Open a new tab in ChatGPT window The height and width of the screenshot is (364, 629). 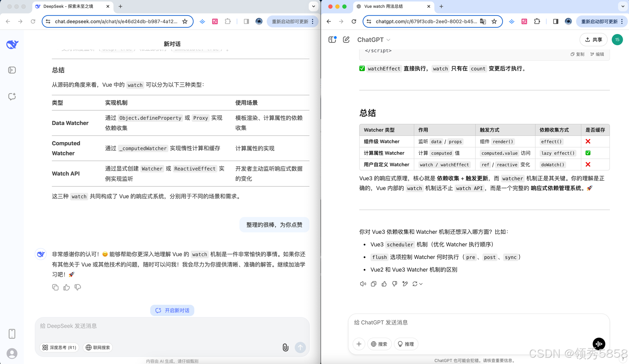(441, 6)
